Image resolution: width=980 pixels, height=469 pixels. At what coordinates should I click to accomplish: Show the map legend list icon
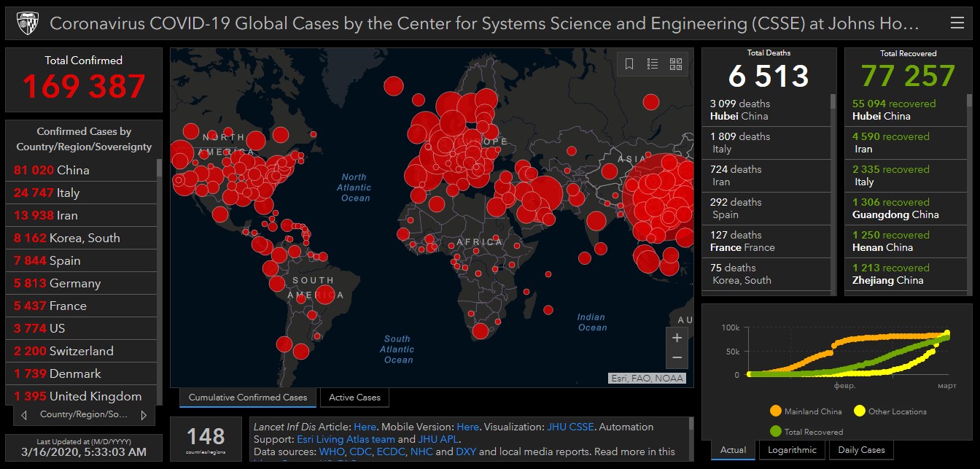point(653,64)
